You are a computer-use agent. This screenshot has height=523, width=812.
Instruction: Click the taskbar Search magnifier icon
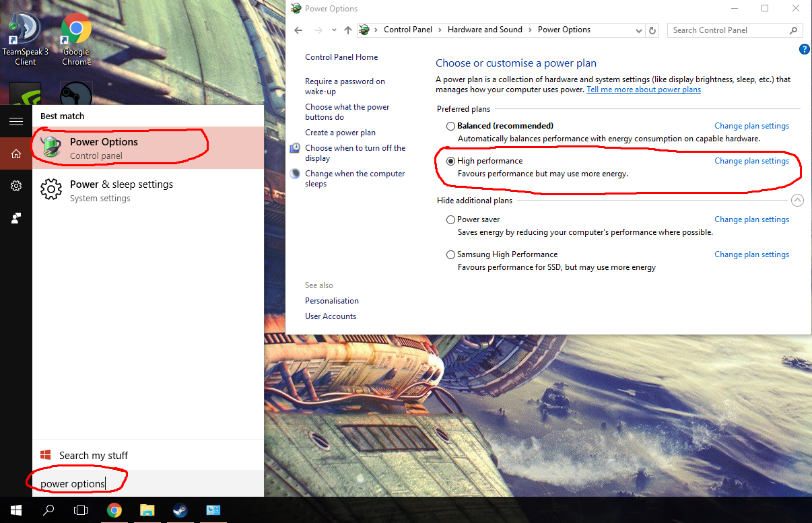(48, 510)
